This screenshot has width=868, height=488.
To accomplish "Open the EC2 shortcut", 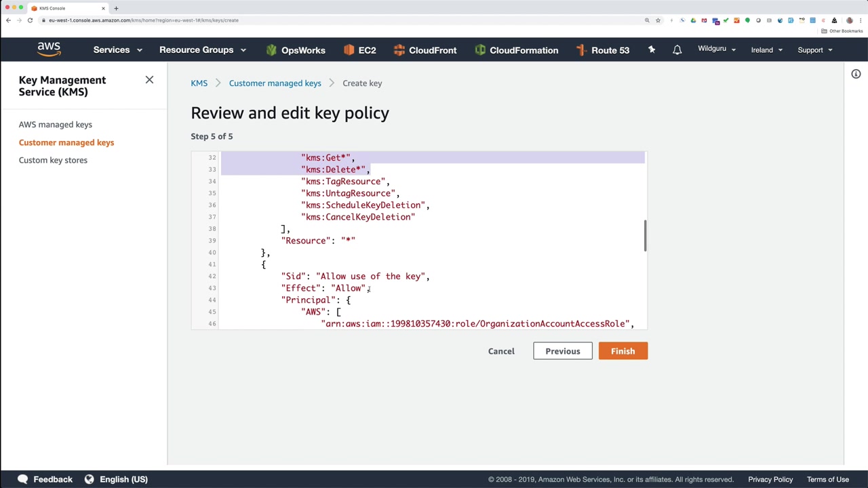I will [359, 50].
